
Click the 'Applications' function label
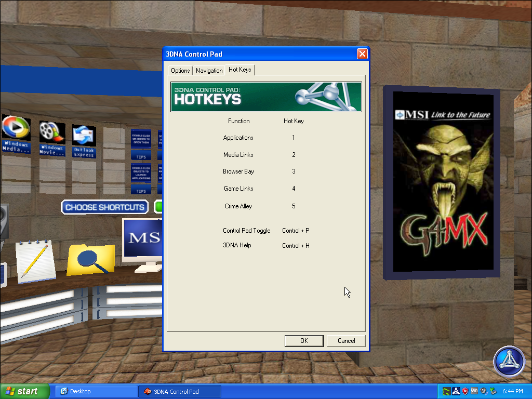pyautogui.click(x=238, y=137)
